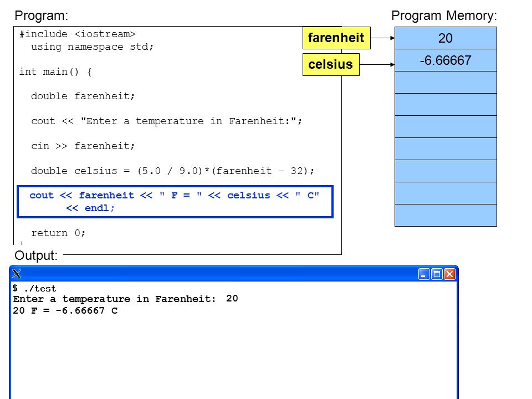The width and height of the screenshot is (532, 399).
Task: Click memory cell containing -6.66667
Action: click(446, 60)
